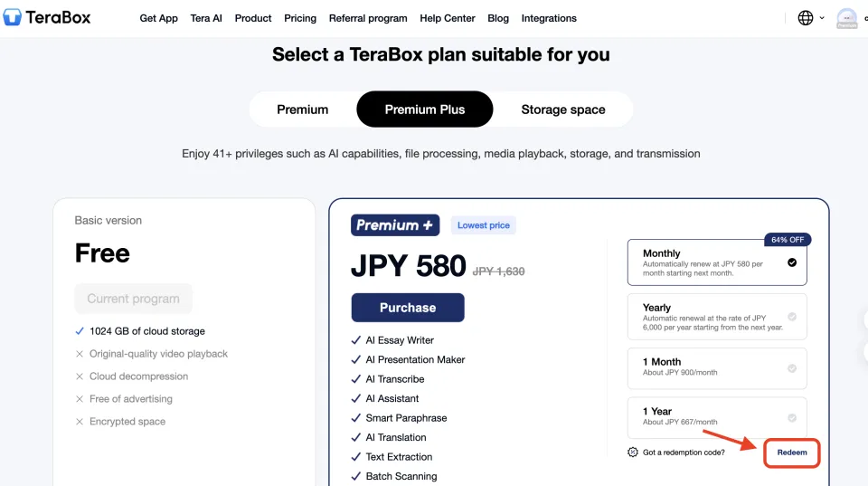
Task: Choose the 1 Year plan option
Action: coord(717,418)
